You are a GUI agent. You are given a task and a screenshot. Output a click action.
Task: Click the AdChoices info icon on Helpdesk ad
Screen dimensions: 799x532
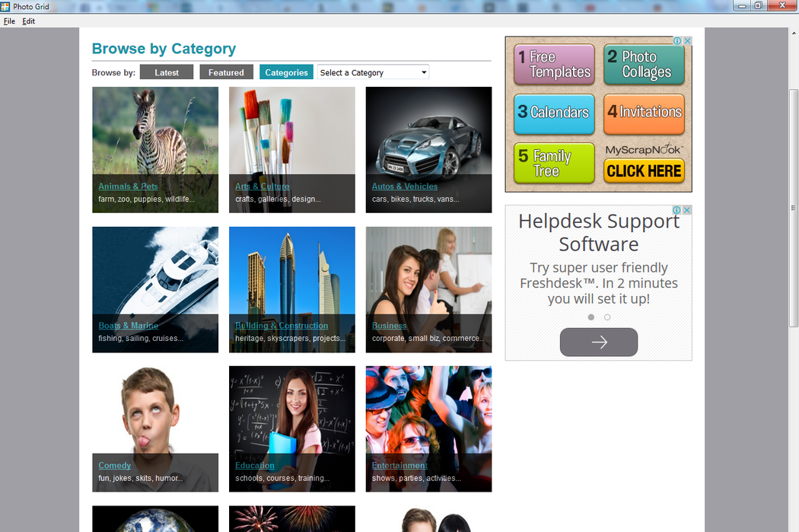click(677, 210)
